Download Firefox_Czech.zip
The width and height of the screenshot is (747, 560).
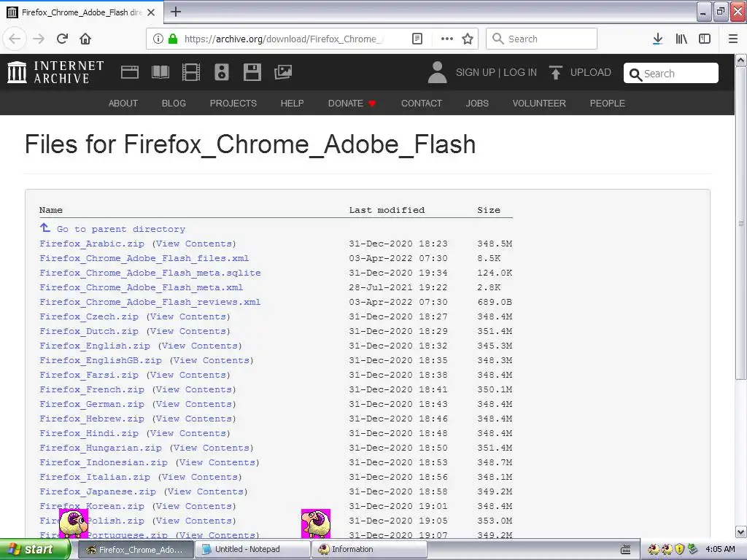[x=89, y=316]
